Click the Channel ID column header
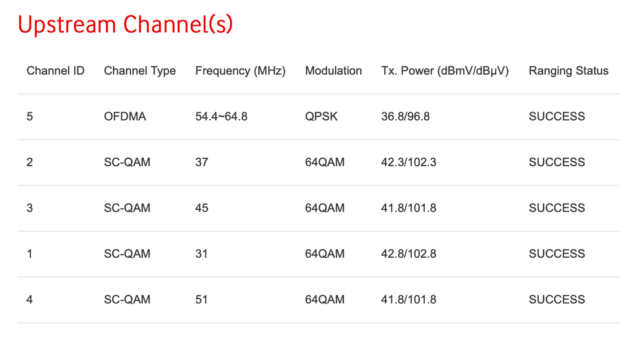Image resolution: width=644 pixels, height=344 pixels. 55,71
